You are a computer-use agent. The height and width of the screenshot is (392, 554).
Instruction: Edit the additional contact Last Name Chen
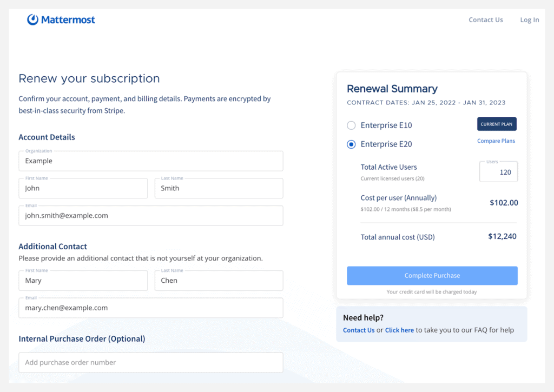pos(219,281)
